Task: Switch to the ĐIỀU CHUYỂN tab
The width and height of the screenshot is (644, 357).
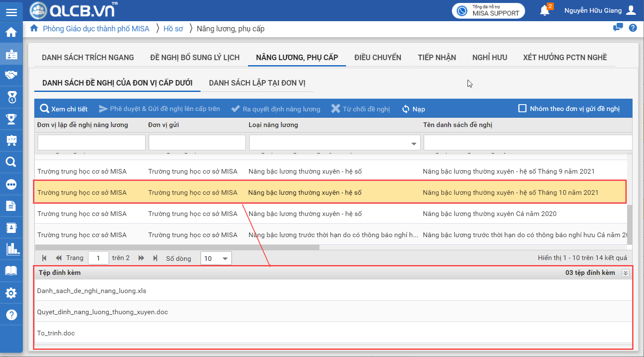Action: tap(377, 58)
